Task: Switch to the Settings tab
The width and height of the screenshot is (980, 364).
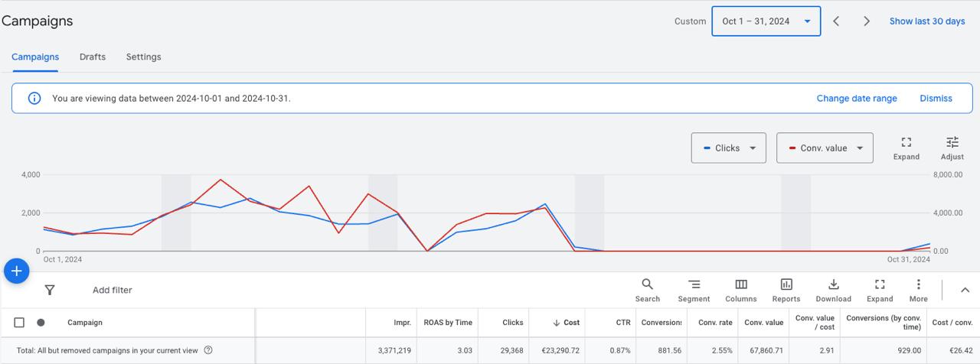Action: coord(143,57)
